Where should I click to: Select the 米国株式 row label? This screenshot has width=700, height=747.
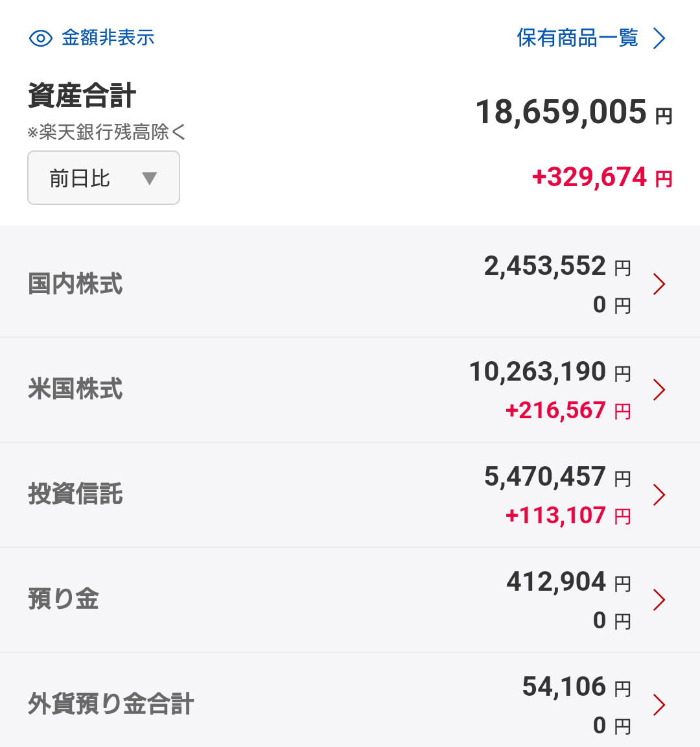[x=75, y=388]
